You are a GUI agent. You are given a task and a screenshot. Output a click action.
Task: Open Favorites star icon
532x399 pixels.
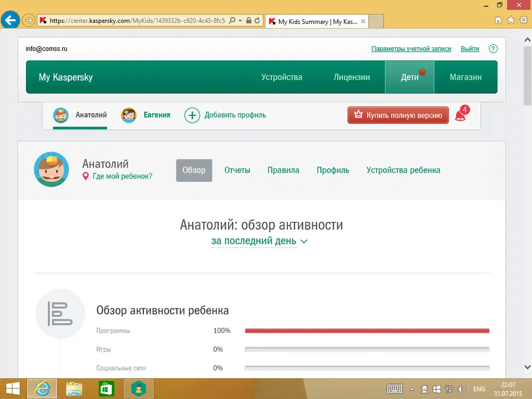point(511,20)
